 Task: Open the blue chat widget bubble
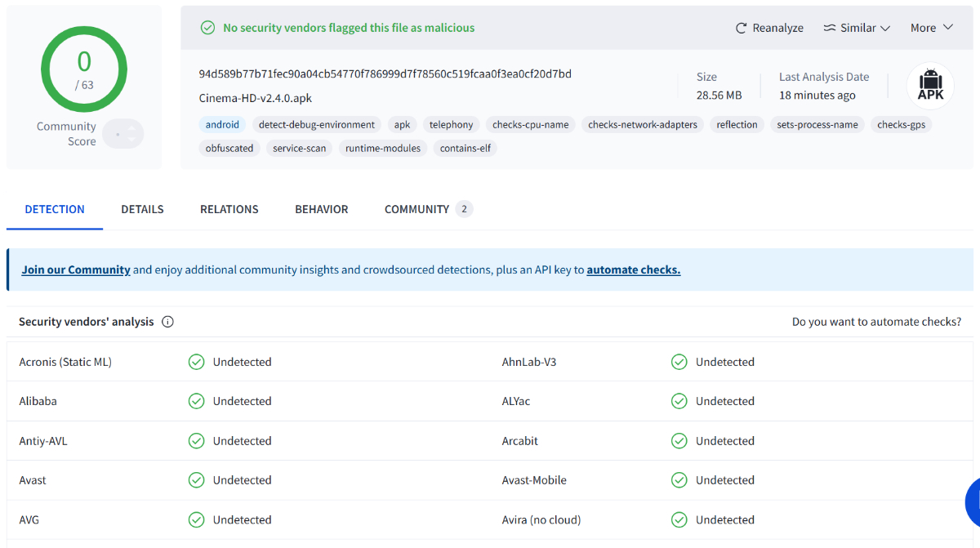973,504
